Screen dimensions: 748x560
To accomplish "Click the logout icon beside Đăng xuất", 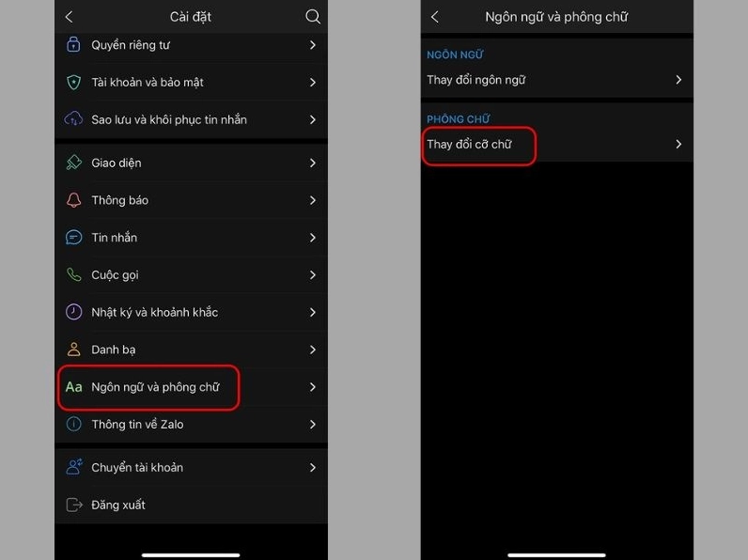I will (74, 505).
